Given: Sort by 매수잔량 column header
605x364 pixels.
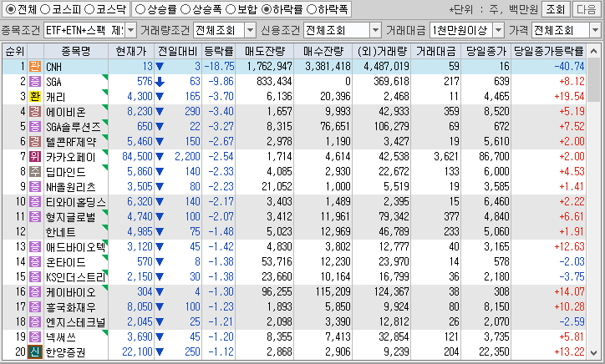Looking at the screenshot, I should click(323, 51).
